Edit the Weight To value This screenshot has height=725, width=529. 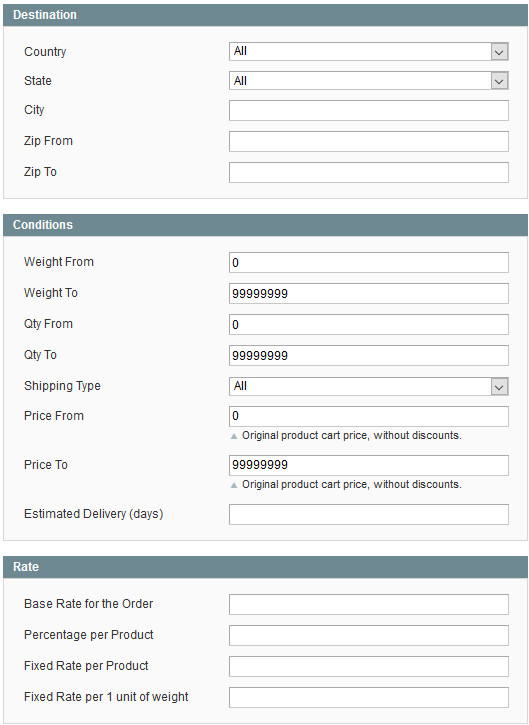pyautogui.click(x=369, y=294)
